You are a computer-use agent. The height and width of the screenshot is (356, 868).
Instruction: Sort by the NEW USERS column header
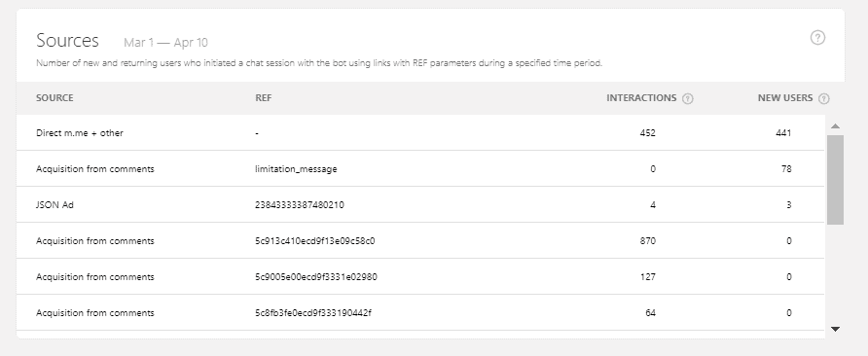(785, 98)
